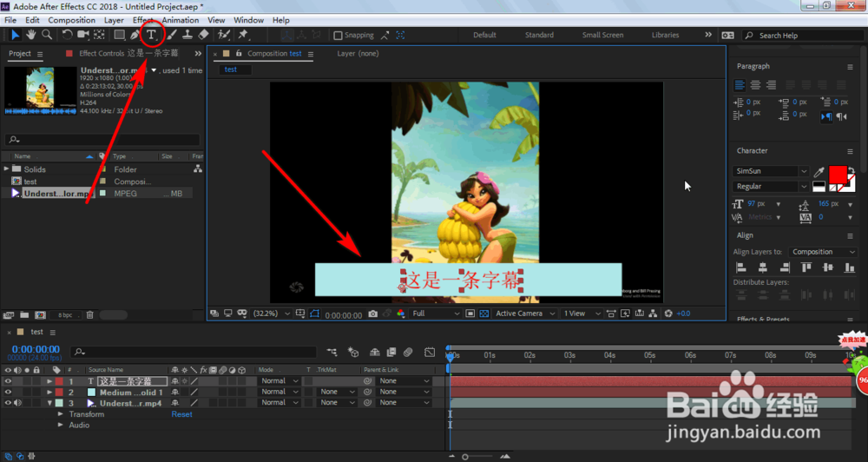This screenshot has height=462, width=868.
Task: Click the 8 bpc color depth button
Action: (x=65, y=315)
